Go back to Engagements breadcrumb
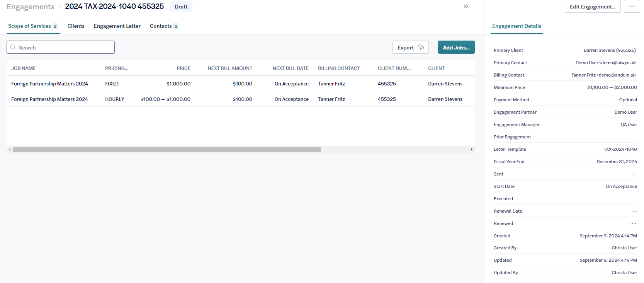The width and height of the screenshot is (644, 283). pos(31,7)
